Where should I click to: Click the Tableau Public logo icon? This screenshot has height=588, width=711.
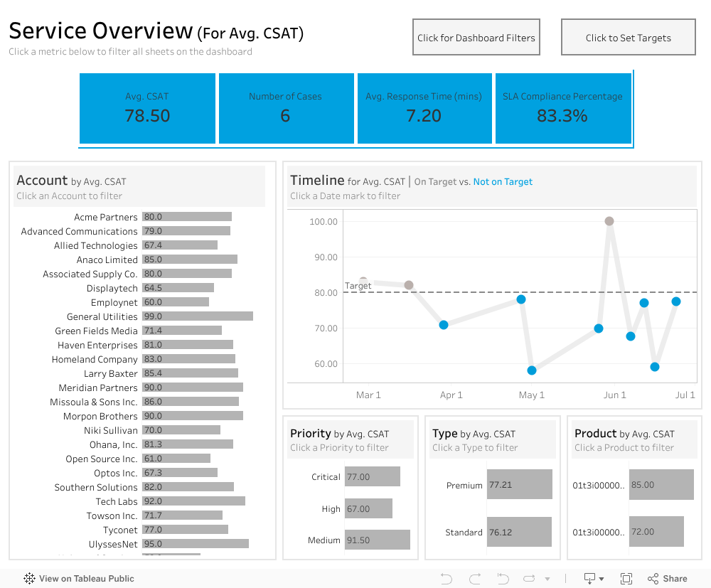coord(28,578)
